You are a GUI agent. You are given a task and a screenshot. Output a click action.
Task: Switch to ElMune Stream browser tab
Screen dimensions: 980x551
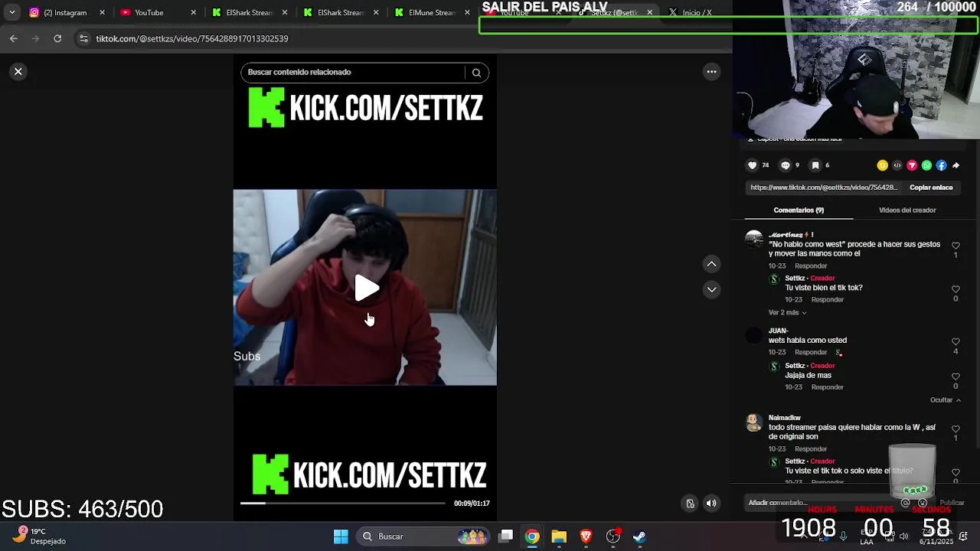(431, 13)
